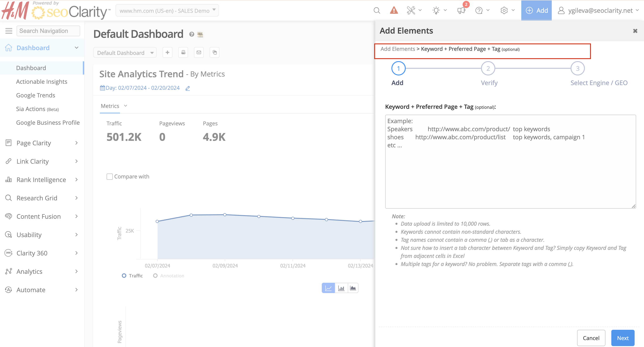Toggle the Traffic legend series
Screen dimensions: 644x347
[x=132, y=276]
